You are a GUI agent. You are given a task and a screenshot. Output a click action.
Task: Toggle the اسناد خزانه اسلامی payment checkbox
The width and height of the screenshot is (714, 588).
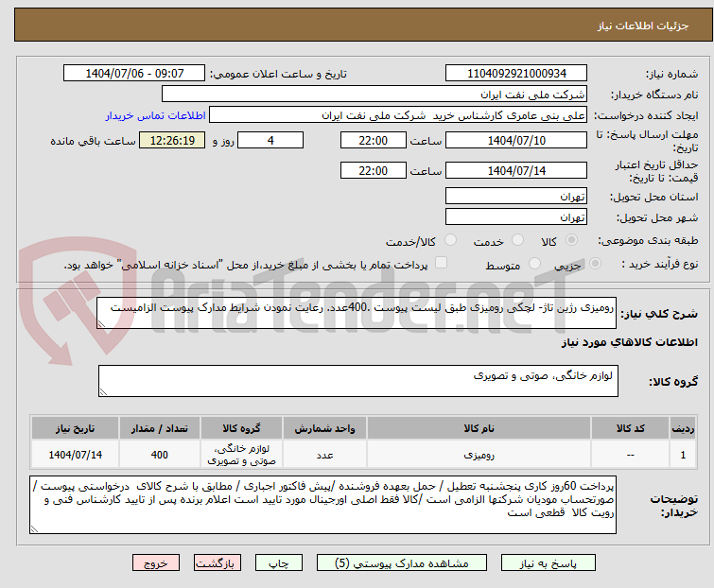(441, 263)
